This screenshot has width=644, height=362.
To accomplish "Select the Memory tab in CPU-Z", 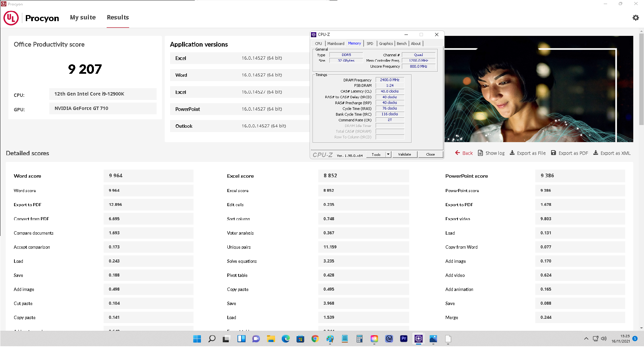I will click(x=355, y=43).
